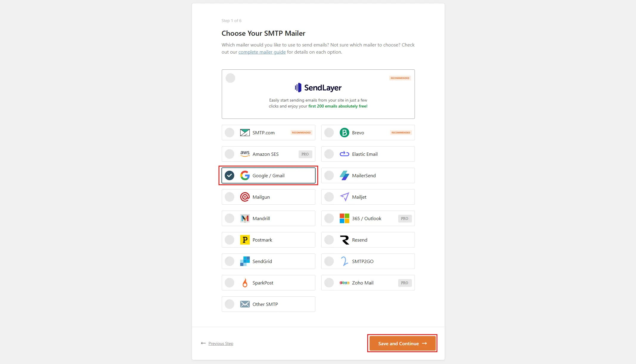Select the SparkPost radio button

(x=229, y=283)
